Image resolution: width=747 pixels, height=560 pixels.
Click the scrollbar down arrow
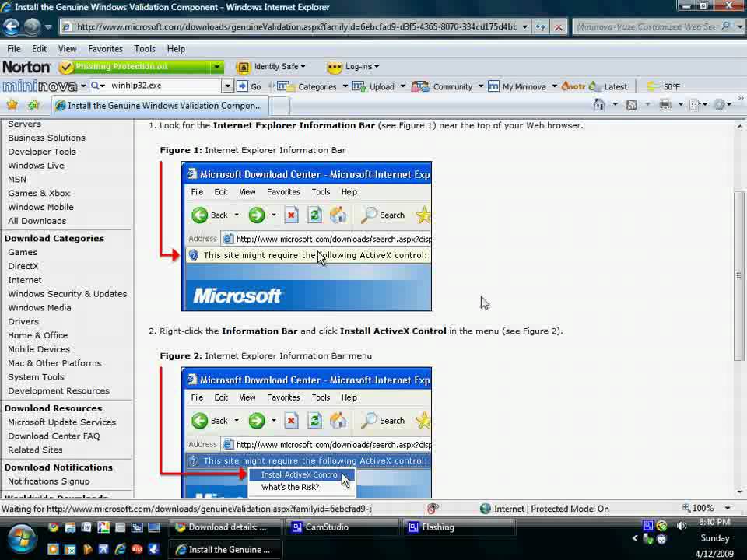pos(739,492)
